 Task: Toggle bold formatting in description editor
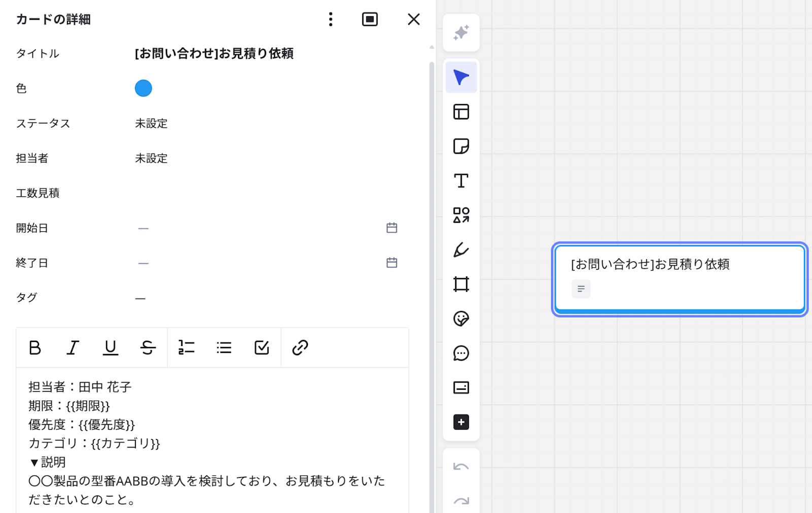pos(35,348)
